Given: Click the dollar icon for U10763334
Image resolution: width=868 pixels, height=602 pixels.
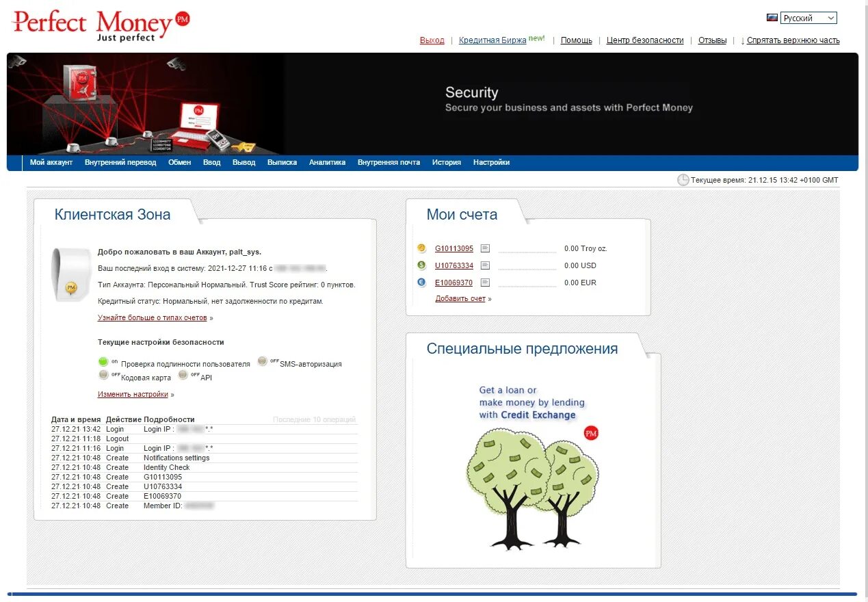Looking at the screenshot, I should [421, 265].
